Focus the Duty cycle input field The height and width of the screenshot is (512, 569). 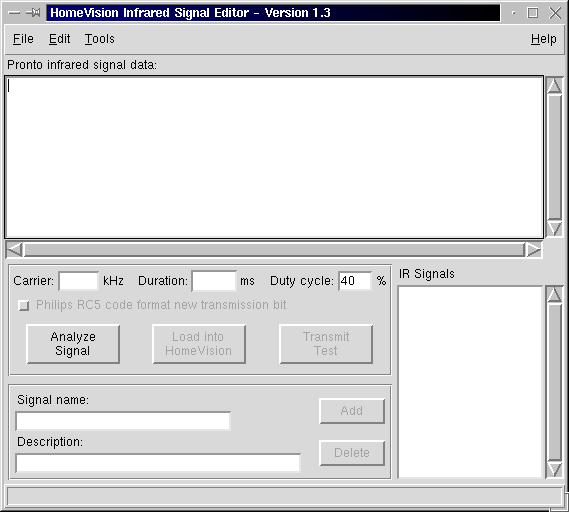point(355,281)
